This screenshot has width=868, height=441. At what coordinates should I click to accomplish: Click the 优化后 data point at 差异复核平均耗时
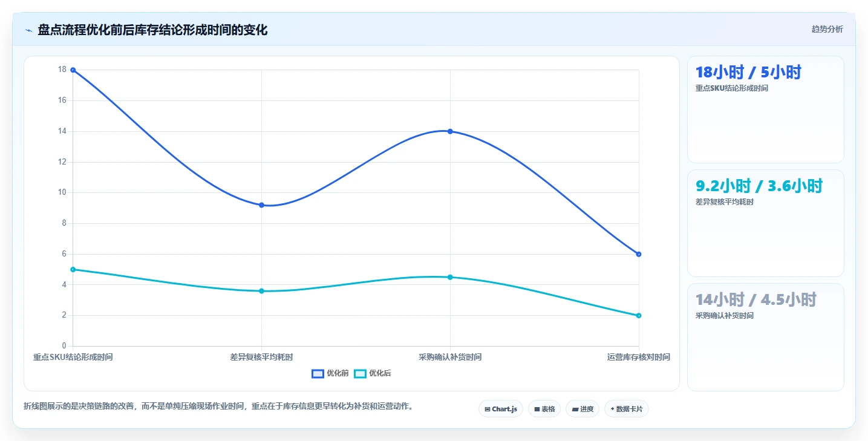tap(261, 291)
